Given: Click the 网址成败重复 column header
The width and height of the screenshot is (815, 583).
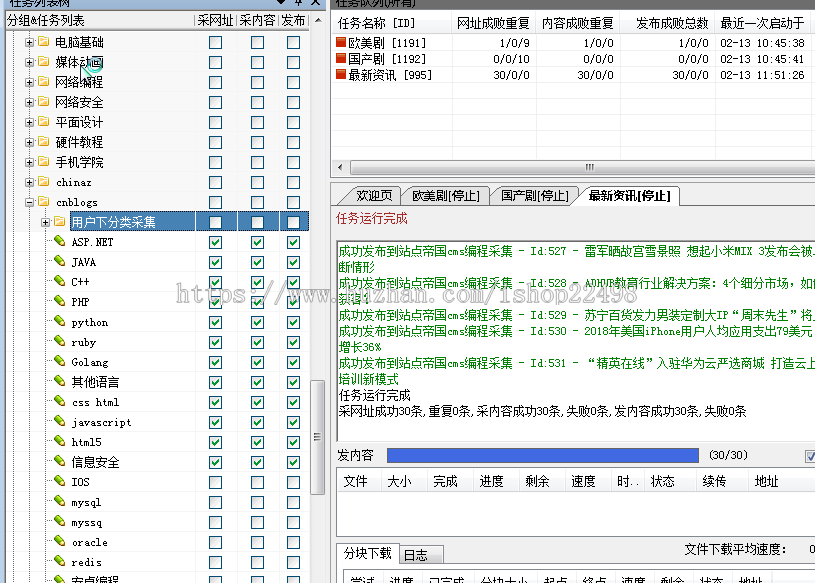Looking at the screenshot, I should pos(493,23).
